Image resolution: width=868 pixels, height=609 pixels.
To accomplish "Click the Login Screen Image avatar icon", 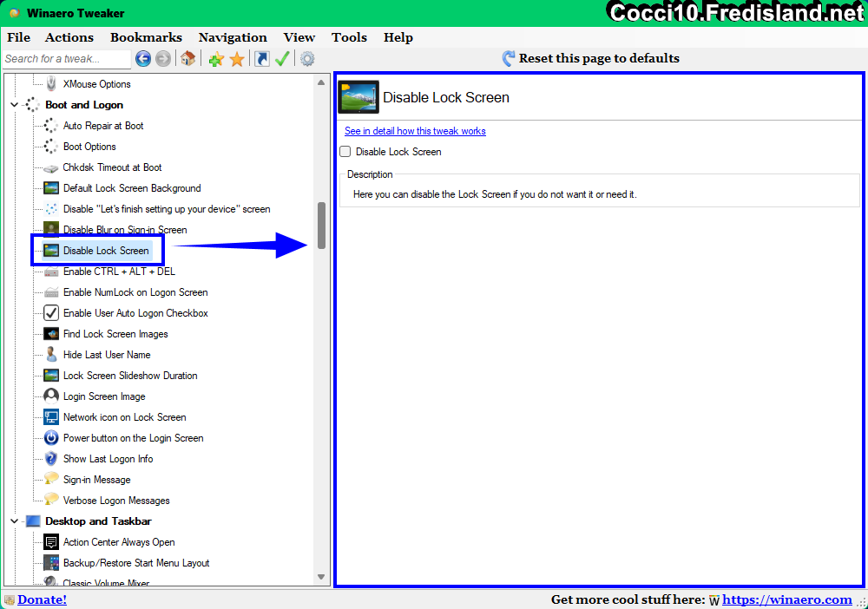I will click(x=51, y=396).
